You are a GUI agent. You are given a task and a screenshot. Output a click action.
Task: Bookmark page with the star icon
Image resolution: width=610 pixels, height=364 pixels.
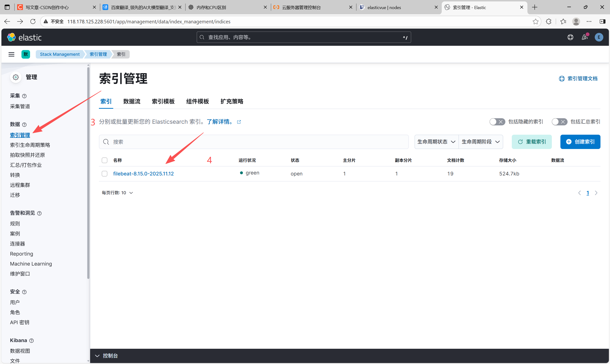[535, 22]
